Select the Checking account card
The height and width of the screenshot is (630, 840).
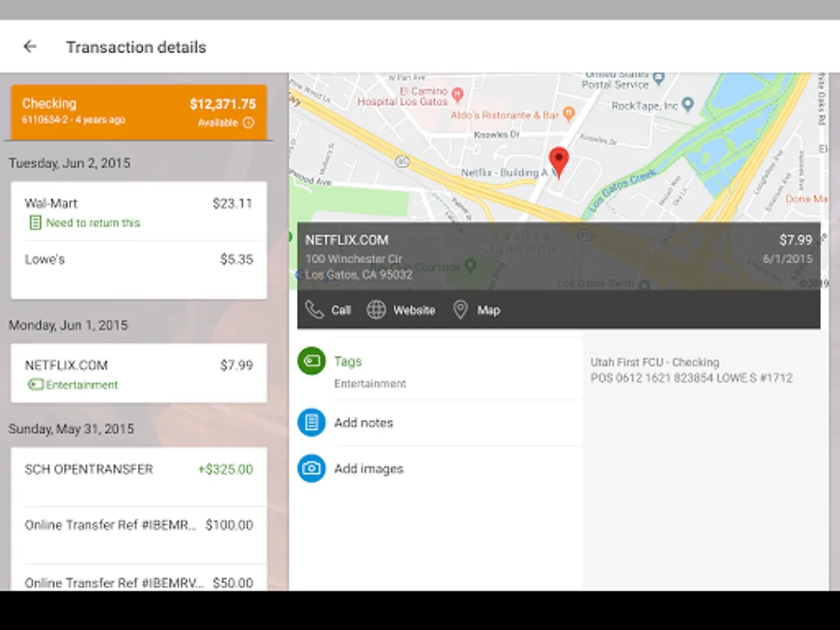tap(139, 112)
